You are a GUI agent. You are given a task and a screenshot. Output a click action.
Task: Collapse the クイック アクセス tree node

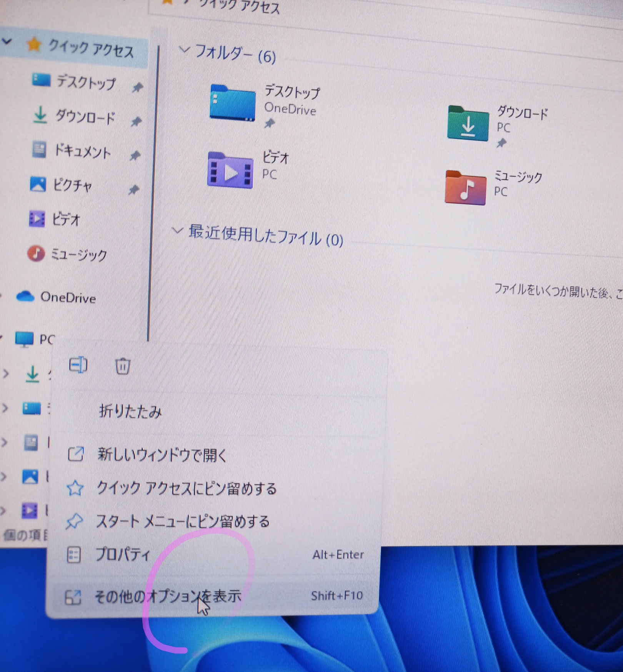point(7,41)
